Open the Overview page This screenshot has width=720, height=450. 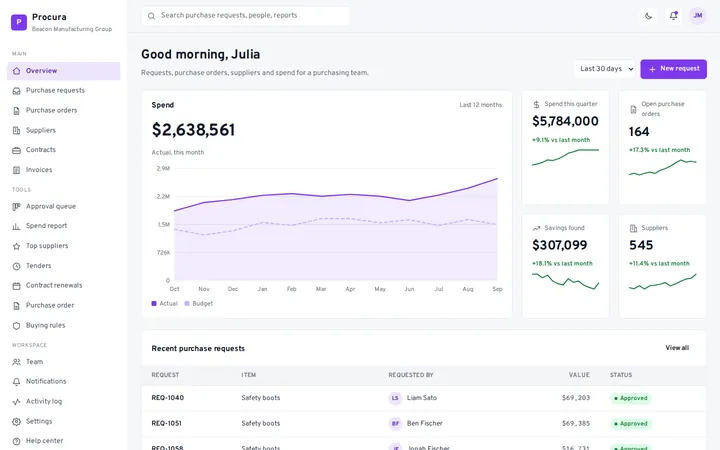point(64,71)
